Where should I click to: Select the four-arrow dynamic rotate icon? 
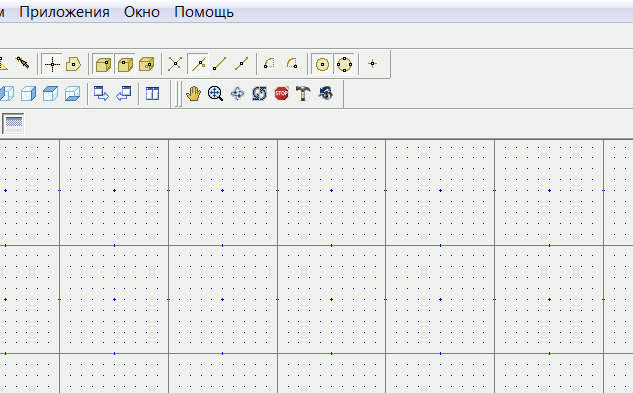coord(237,94)
